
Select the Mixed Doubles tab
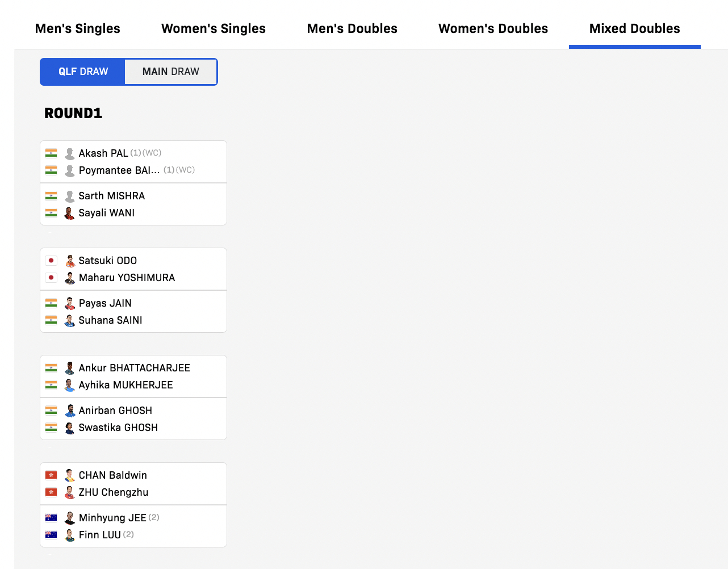point(635,28)
